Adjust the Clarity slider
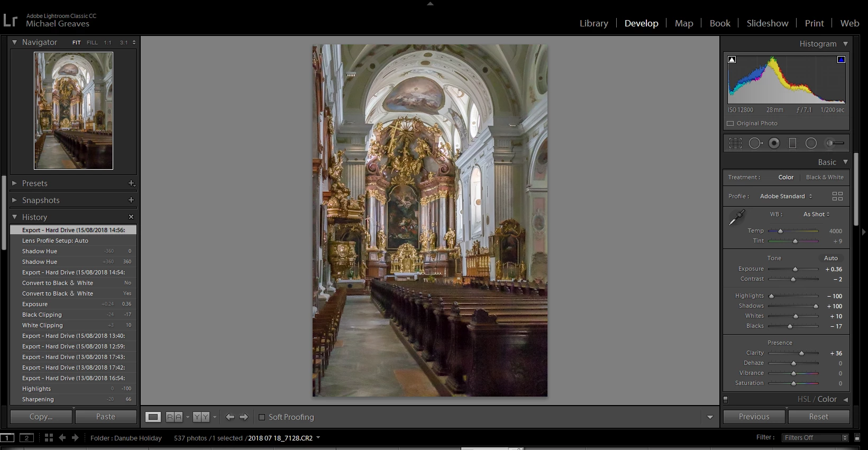Screen dimensions: 868x450 pyautogui.click(x=793, y=353)
